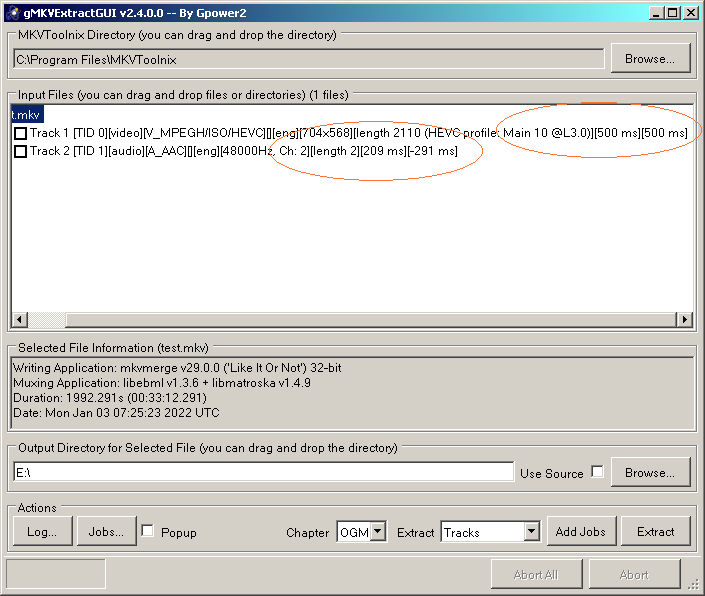Click the MKVToolnix directory path field
This screenshot has width=705, height=596.
click(308, 59)
